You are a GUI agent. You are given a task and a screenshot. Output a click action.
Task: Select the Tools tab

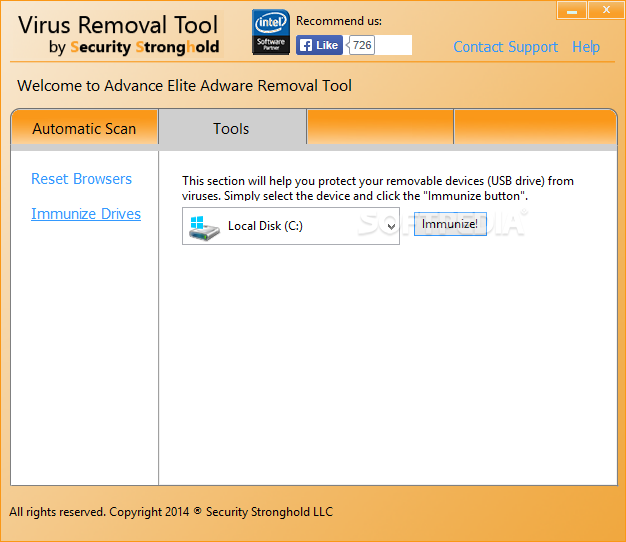tap(231, 129)
